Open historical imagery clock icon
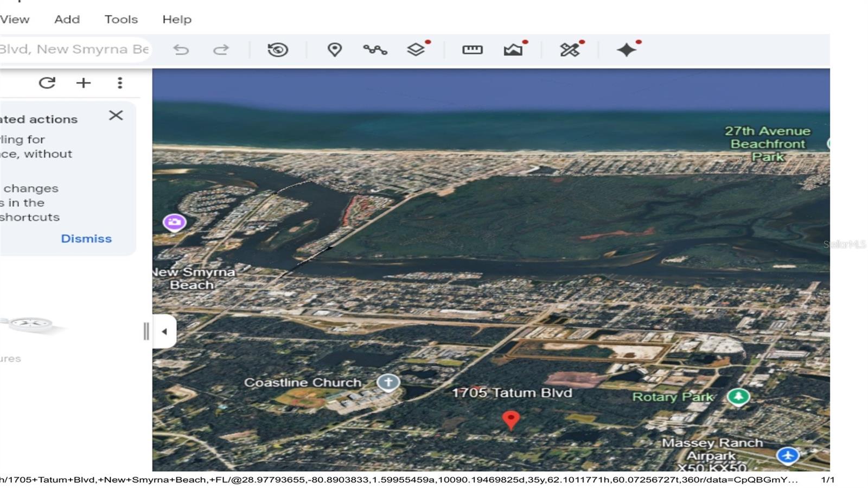This screenshot has width=868, height=488. (x=278, y=50)
